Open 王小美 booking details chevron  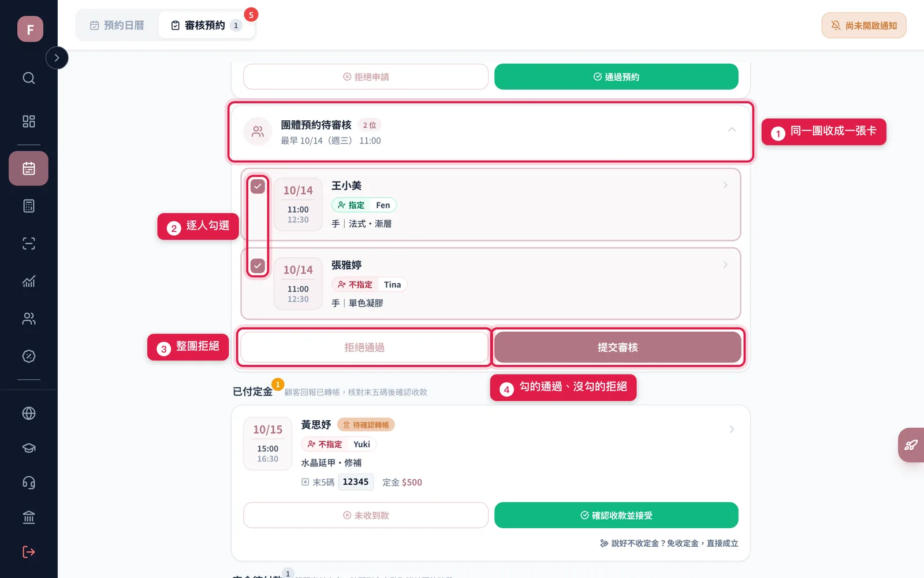[x=725, y=185]
